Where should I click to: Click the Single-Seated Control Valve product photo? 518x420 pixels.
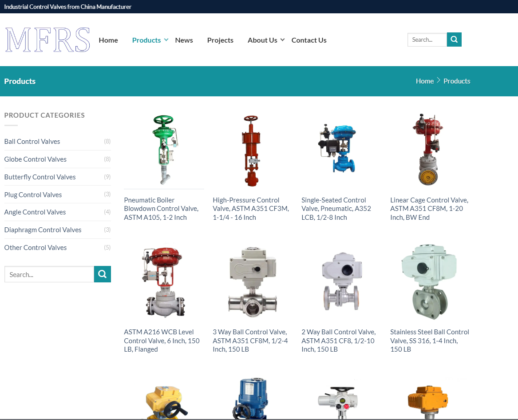tap(339, 150)
